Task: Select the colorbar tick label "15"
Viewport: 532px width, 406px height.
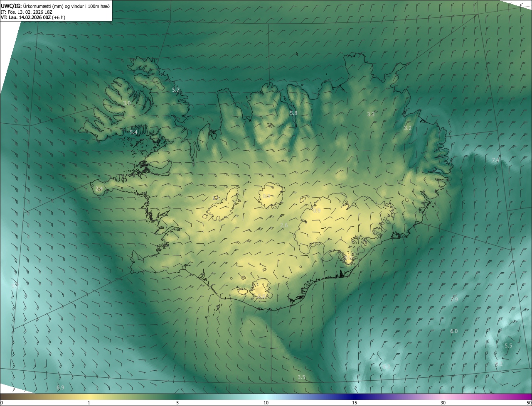Action: pyautogui.click(x=355, y=403)
